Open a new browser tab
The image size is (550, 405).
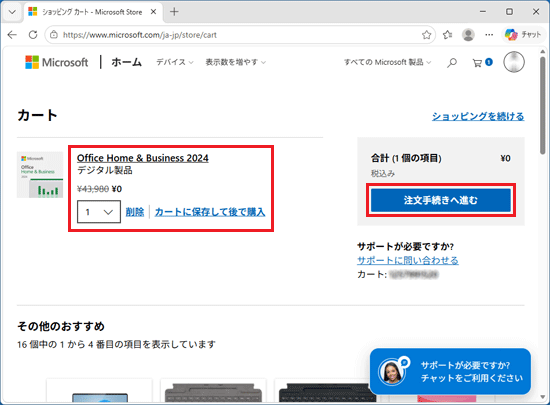point(174,12)
